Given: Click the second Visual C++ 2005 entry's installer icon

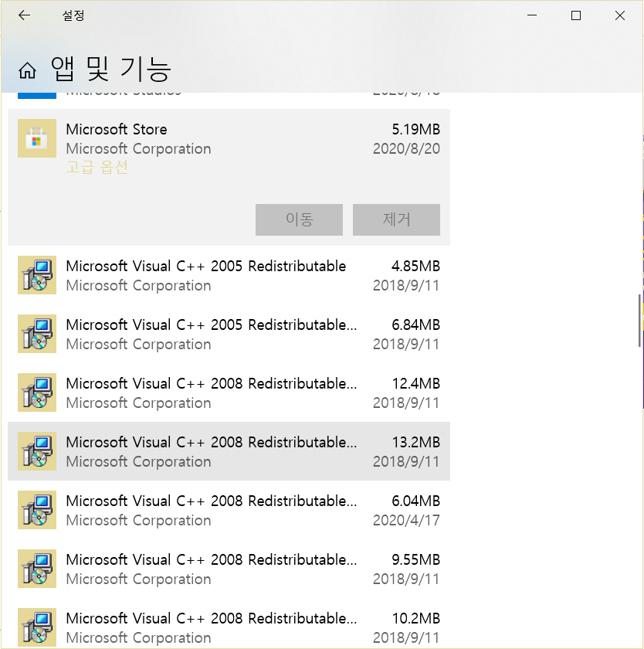Looking at the screenshot, I should (x=37, y=334).
